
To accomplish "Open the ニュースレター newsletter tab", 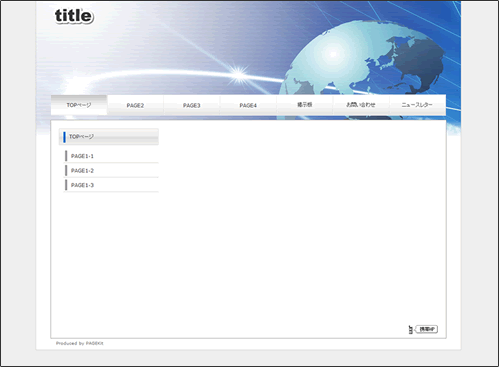I will [x=417, y=105].
